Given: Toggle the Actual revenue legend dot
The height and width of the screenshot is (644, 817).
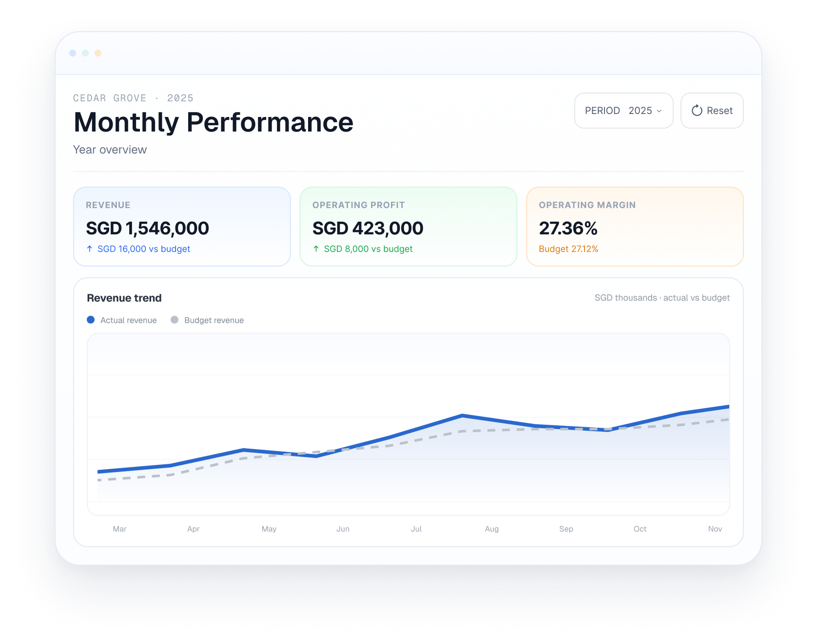Looking at the screenshot, I should coord(91,320).
